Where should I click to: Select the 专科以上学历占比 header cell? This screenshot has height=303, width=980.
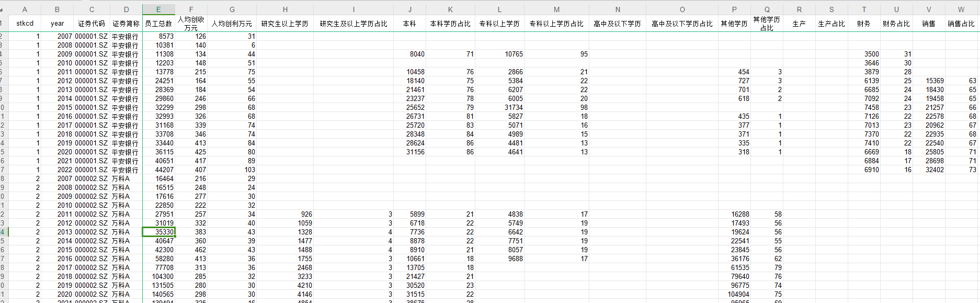tap(556, 24)
